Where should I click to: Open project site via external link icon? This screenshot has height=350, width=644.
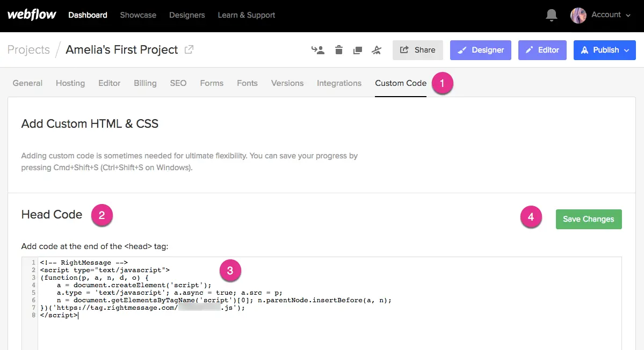pos(189,49)
